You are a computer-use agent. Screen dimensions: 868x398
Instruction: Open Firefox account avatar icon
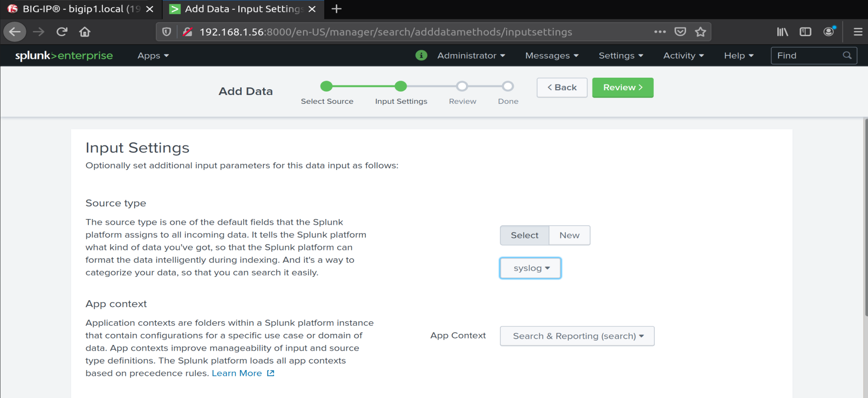tap(829, 32)
